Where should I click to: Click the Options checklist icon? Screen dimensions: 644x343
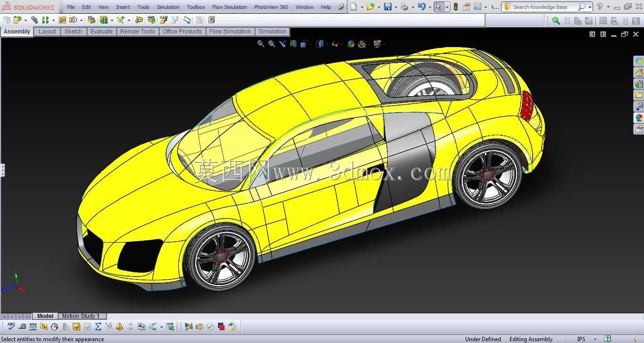[477, 7]
